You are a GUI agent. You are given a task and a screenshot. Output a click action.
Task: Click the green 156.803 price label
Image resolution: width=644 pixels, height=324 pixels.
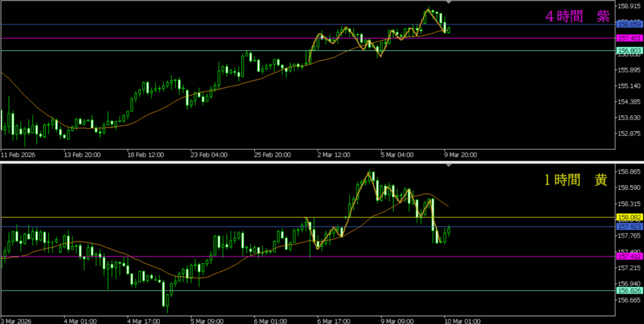point(630,50)
